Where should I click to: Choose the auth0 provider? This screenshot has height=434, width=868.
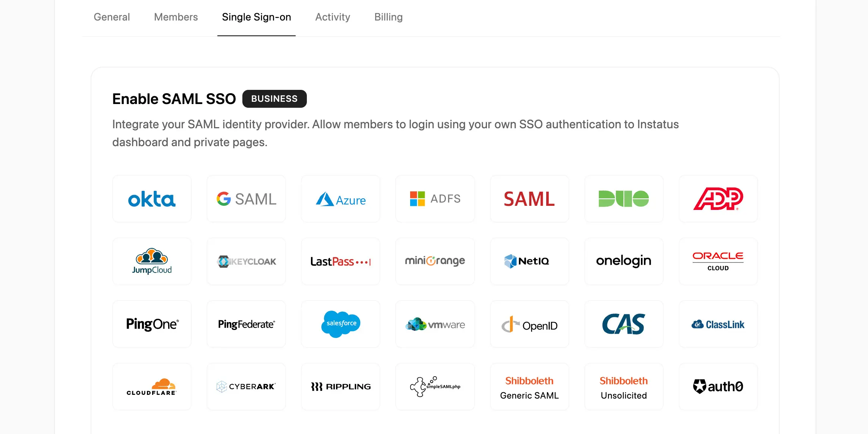pos(718,387)
